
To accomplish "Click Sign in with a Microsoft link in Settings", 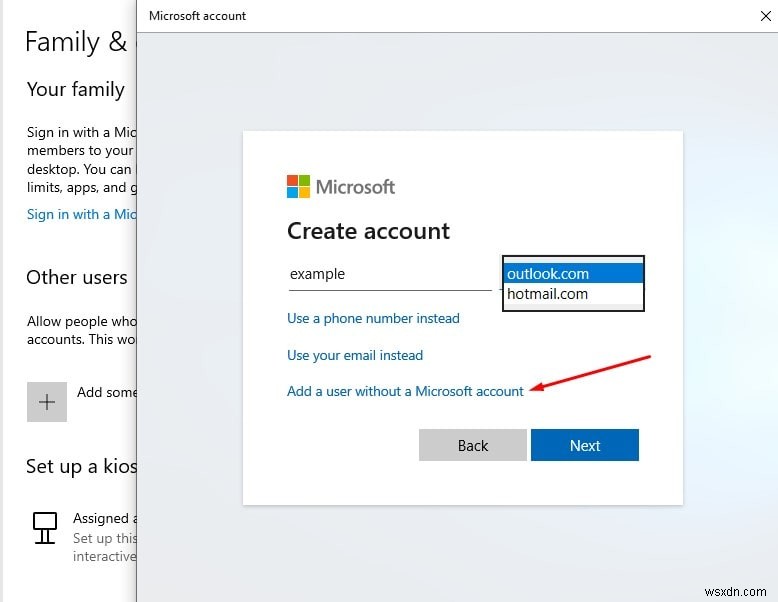I will click(x=81, y=214).
